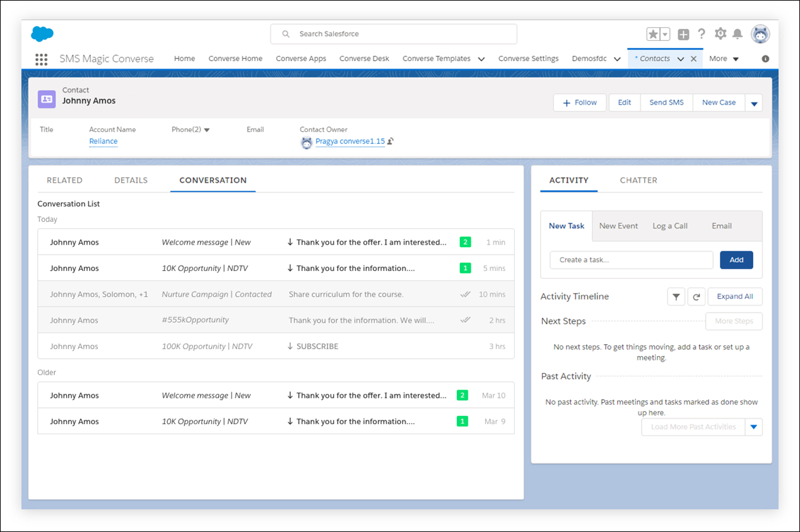Click the Search Salesforce field
Image resolution: width=800 pixels, height=532 pixels.
pos(394,34)
